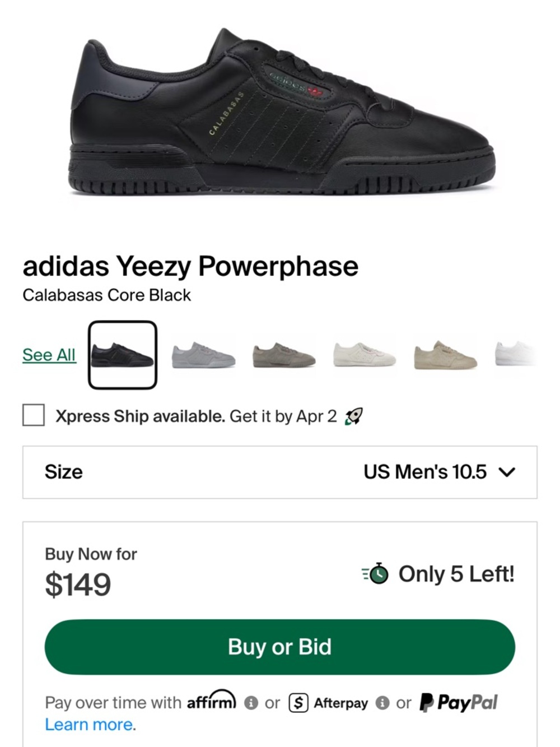
Task: Expand all colorways via See All
Action: 48,354
